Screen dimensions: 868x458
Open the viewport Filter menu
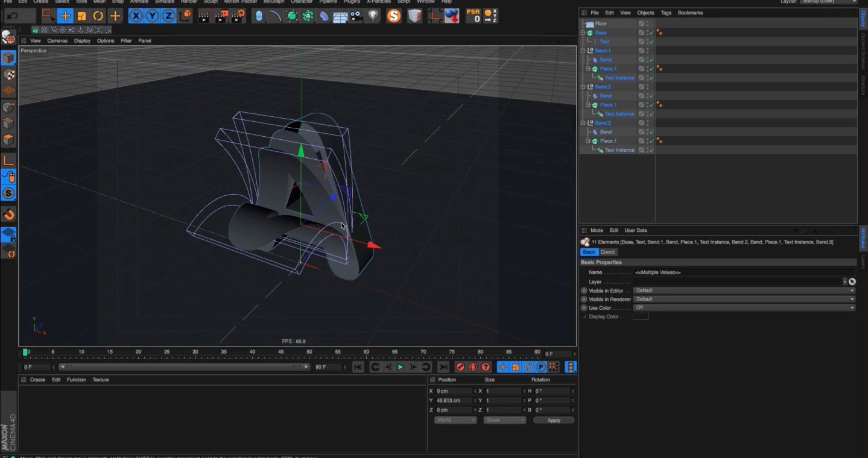(x=126, y=41)
